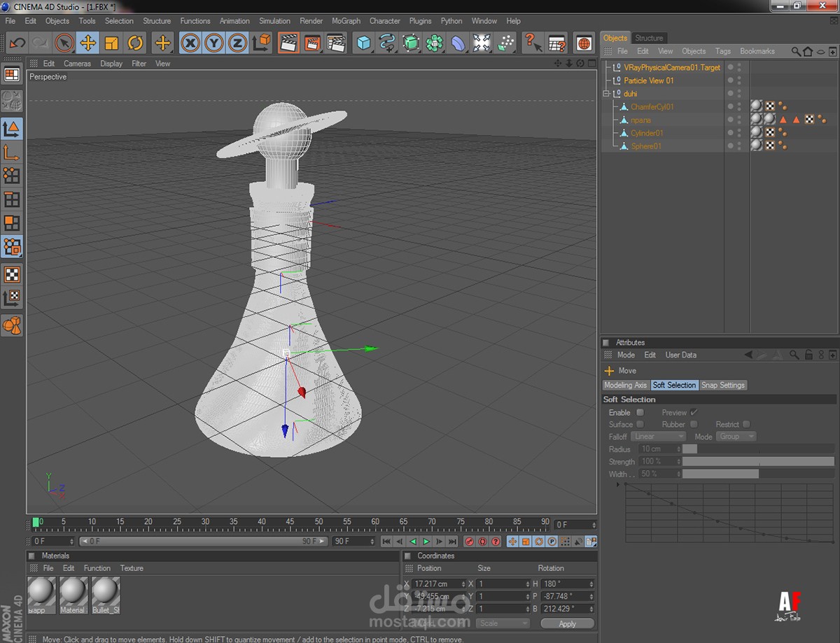Activate the Rotate tool icon

(135, 43)
